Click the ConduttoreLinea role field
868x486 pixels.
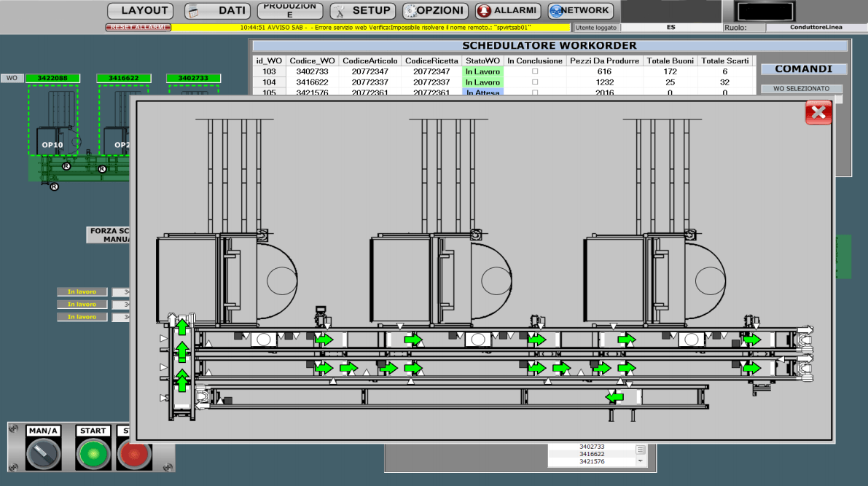[816, 27]
